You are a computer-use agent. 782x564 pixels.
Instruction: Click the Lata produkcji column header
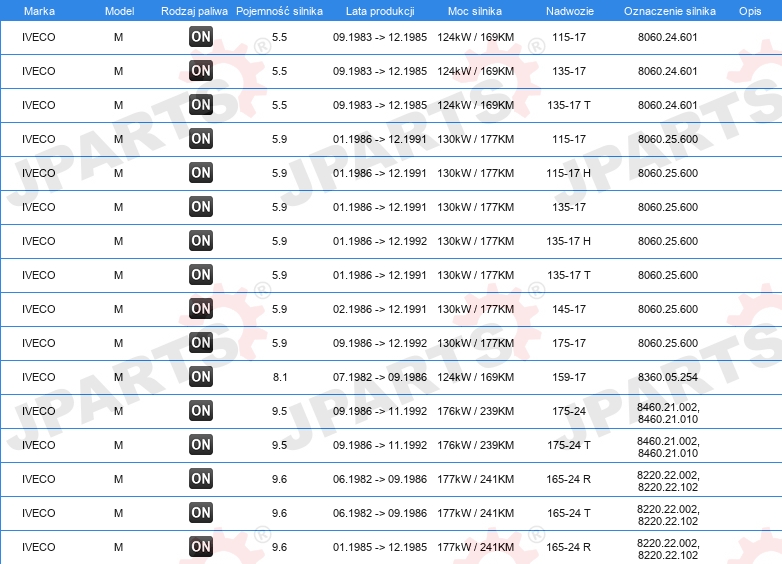click(380, 11)
